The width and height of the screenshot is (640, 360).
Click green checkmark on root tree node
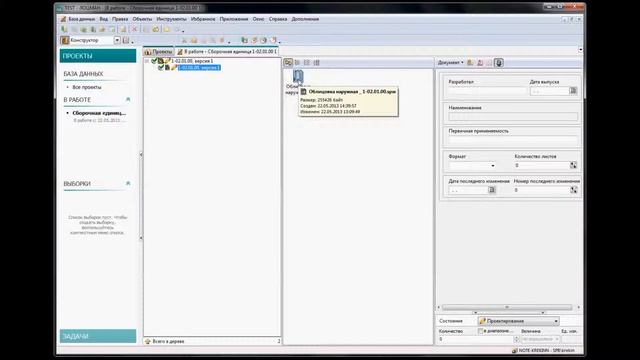154,60
